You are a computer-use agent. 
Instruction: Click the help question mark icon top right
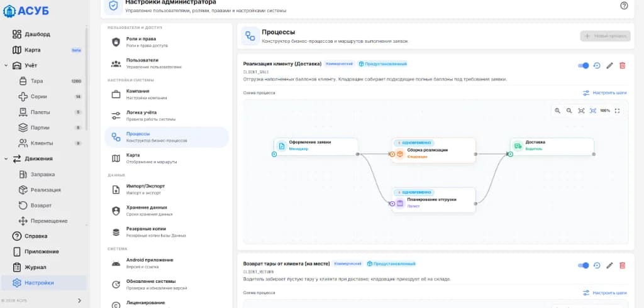coord(624,6)
